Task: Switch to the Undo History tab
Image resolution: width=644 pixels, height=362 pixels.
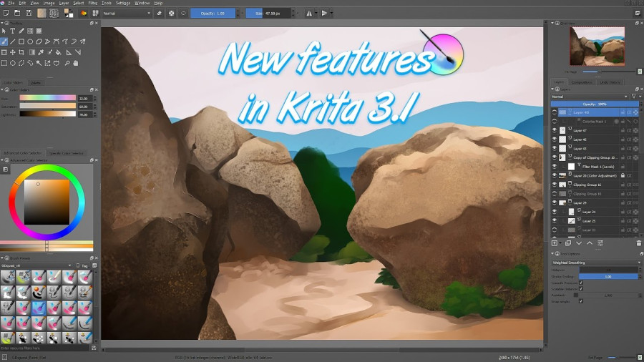Action: (x=610, y=82)
